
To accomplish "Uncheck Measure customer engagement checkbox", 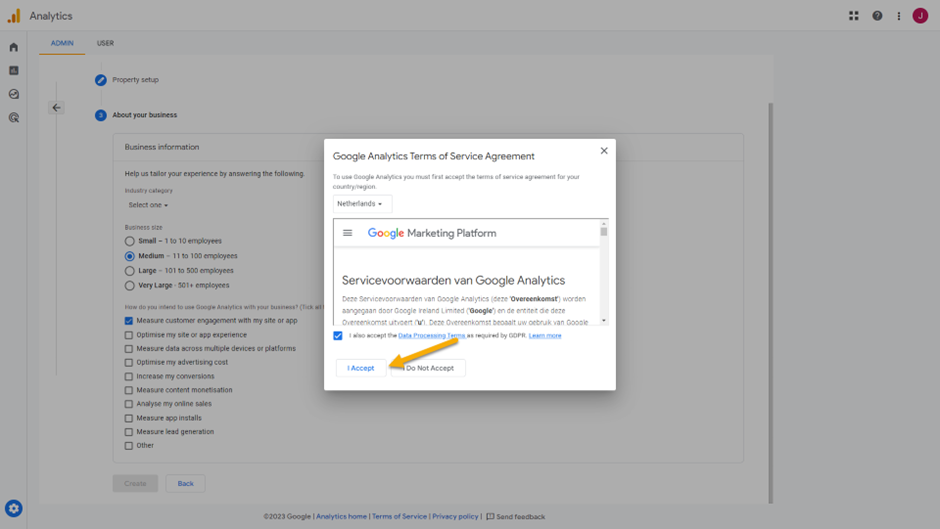I will click(128, 321).
